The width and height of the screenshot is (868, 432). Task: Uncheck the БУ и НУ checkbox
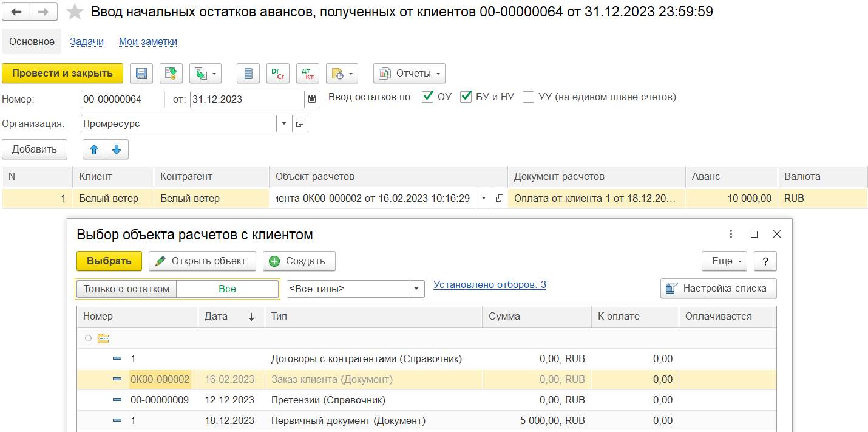(466, 97)
